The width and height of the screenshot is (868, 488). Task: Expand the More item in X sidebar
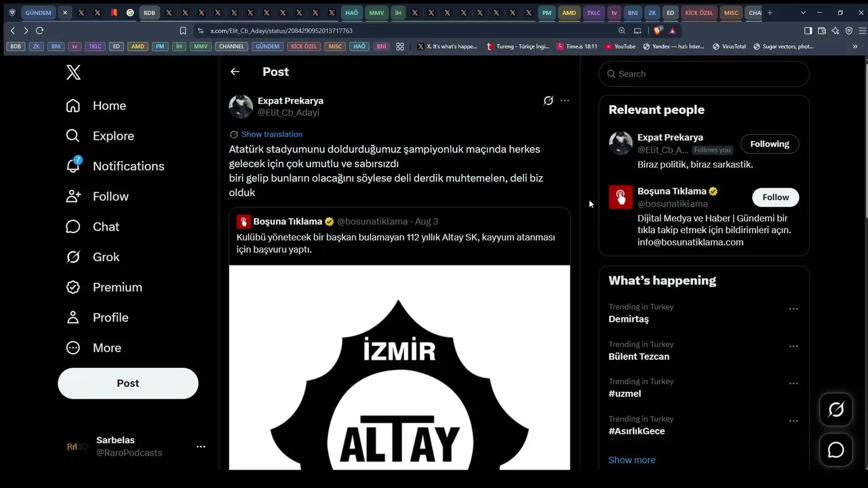tap(94, 348)
